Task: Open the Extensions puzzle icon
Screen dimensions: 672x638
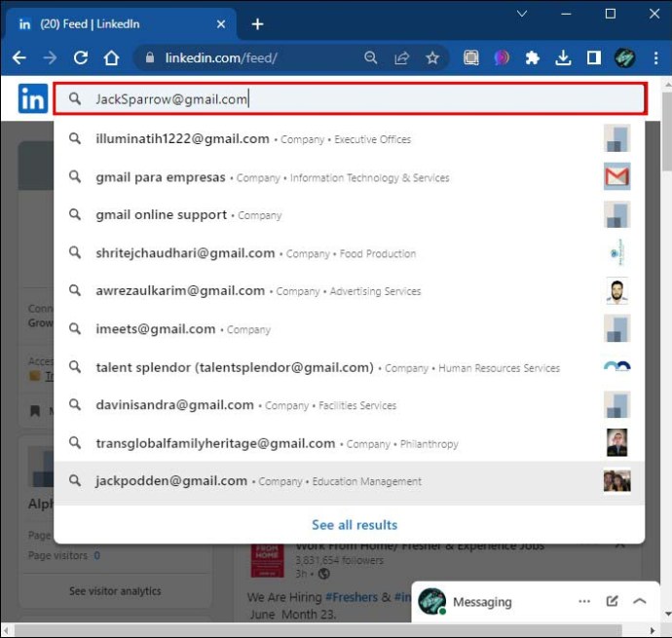Action: click(x=532, y=57)
